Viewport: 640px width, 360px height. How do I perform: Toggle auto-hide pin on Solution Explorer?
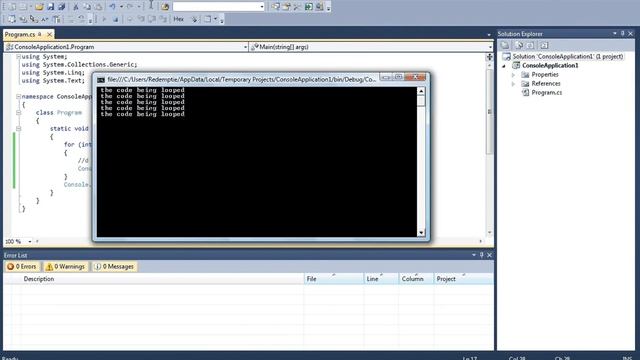pos(622,33)
